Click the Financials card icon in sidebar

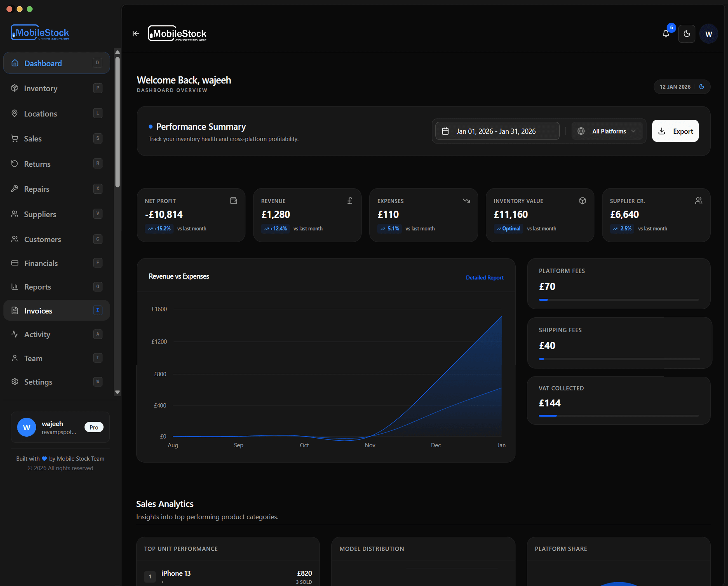pyautogui.click(x=15, y=263)
